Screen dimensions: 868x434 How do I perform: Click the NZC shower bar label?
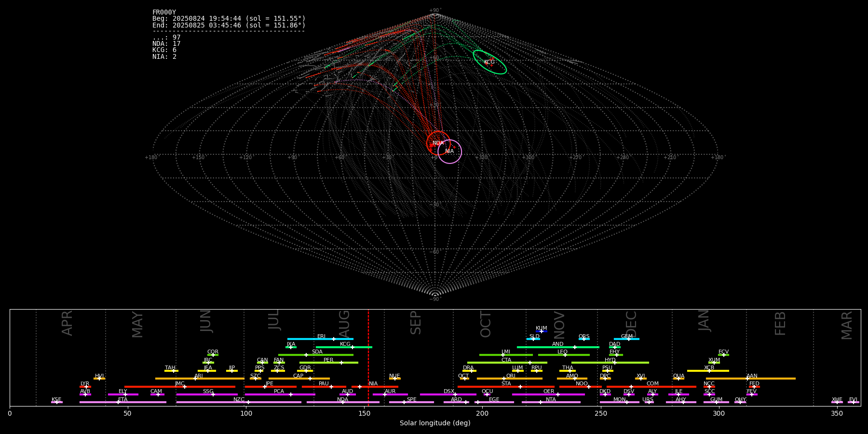click(239, 400)
